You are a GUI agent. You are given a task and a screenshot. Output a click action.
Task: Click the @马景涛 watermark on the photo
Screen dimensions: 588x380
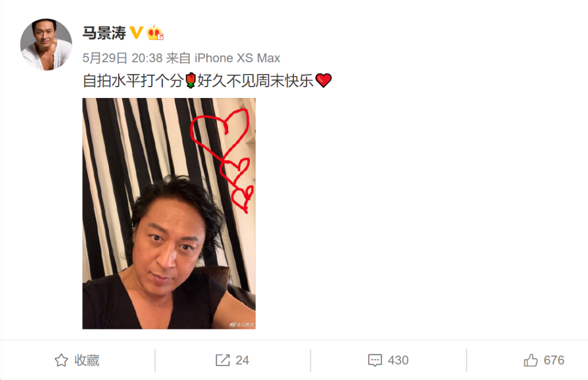[x=242, y=324]
